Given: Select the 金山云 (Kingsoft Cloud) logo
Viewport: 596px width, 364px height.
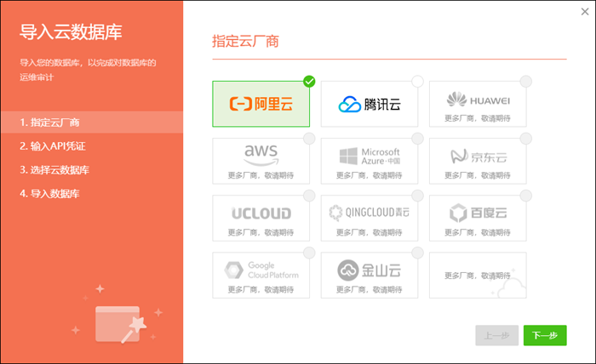Looking at the screenshot, I should click(x=369, y=270).
